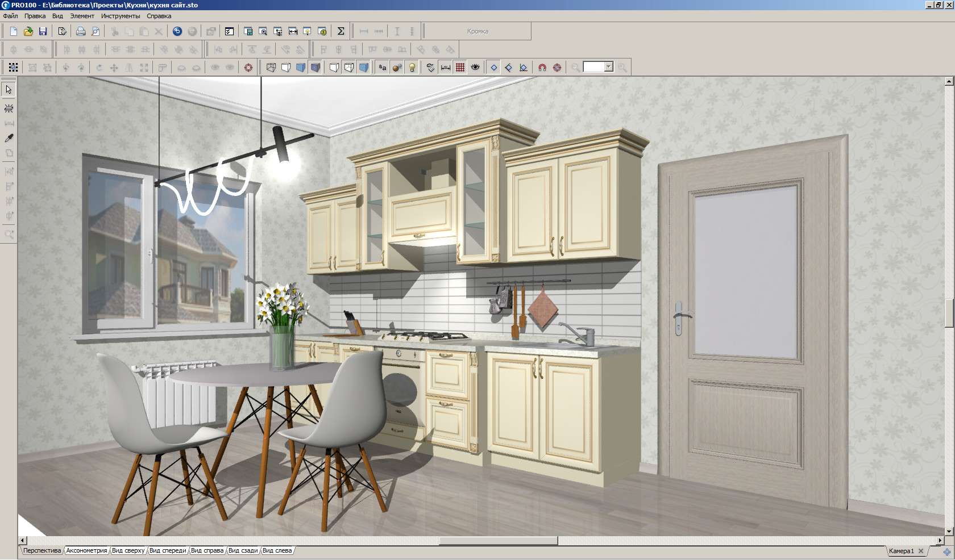This screenshot has height=560, width=955.
Task: Open an existing project via folder icon
Action: 28,31
